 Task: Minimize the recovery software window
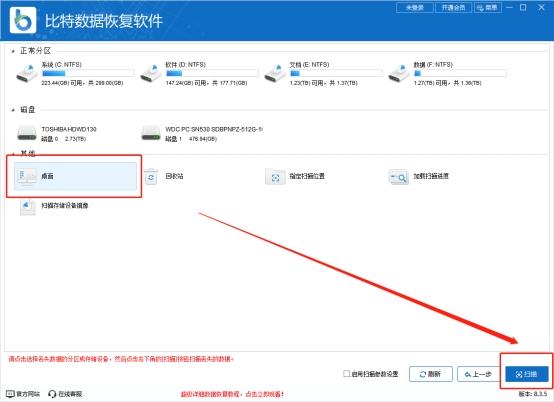pyautogui.click(x=509, y=7)
